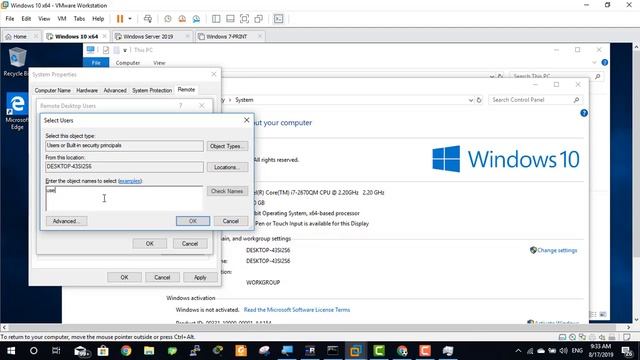
Task: Open the VM menu
Action: coord(62,19)
